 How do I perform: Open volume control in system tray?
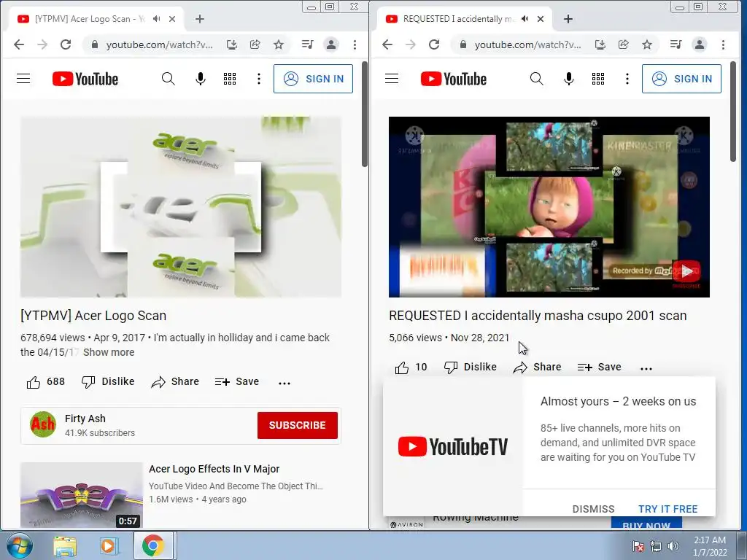(x=673, y=546)
